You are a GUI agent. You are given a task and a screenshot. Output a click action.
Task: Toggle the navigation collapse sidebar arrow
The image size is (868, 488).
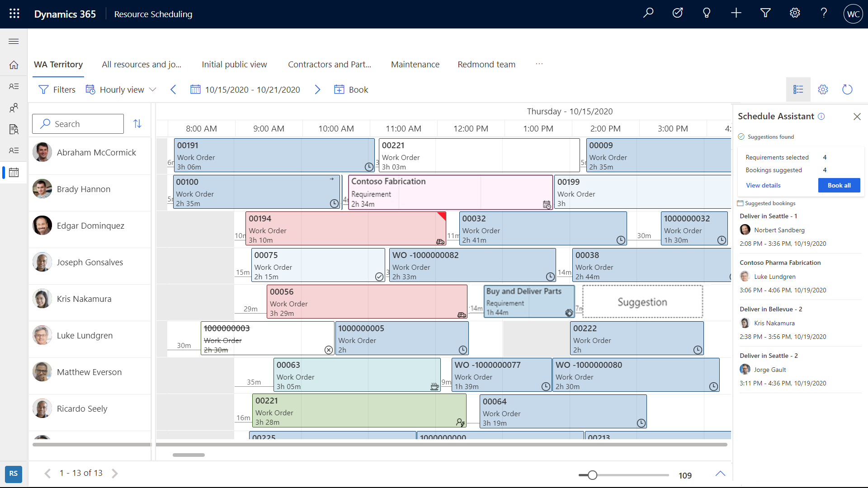point(13,41)
